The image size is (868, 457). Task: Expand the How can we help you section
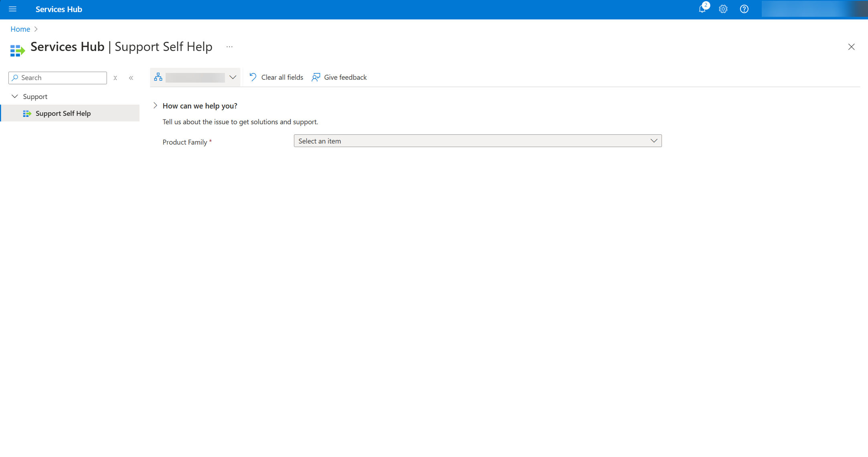pos(155,106)
